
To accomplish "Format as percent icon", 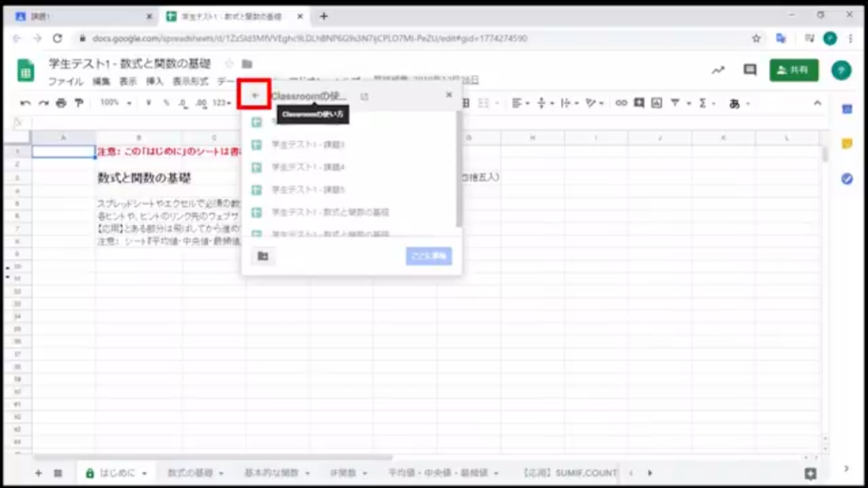I will pos(166,103).
